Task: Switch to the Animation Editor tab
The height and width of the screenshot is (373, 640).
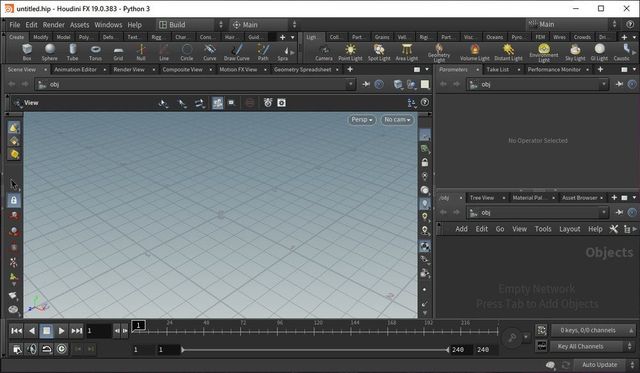Action: click(76, 69)
